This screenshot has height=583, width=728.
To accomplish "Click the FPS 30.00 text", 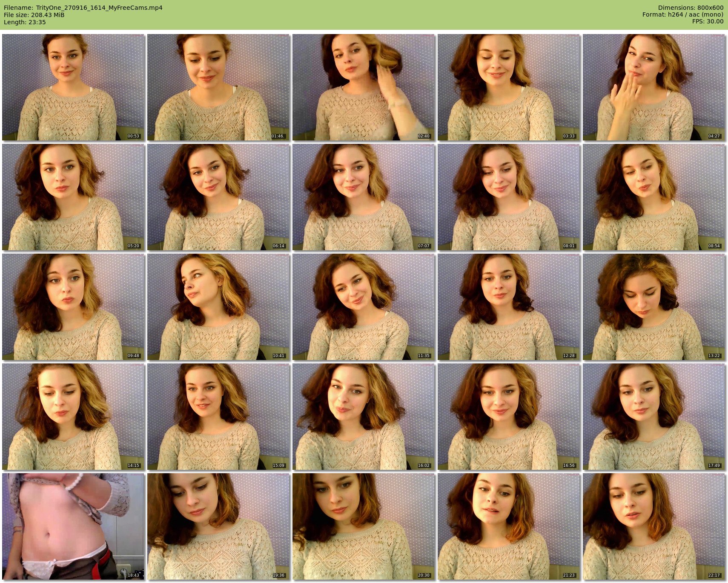I will pos(708,21).
